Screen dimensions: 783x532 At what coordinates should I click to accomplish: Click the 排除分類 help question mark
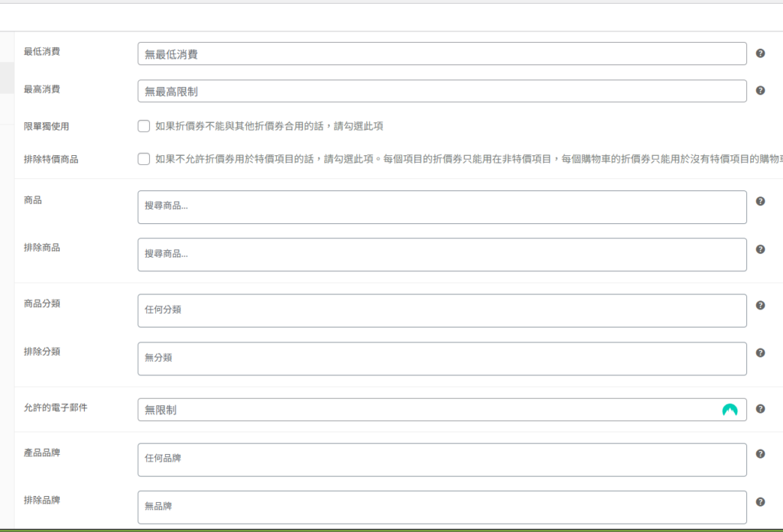[760, 353]
